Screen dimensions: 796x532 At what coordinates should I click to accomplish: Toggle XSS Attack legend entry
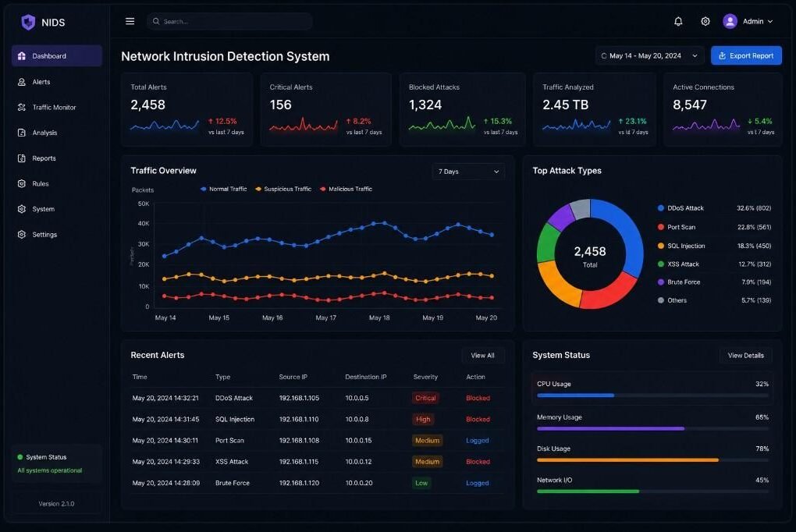coord(678,264)
